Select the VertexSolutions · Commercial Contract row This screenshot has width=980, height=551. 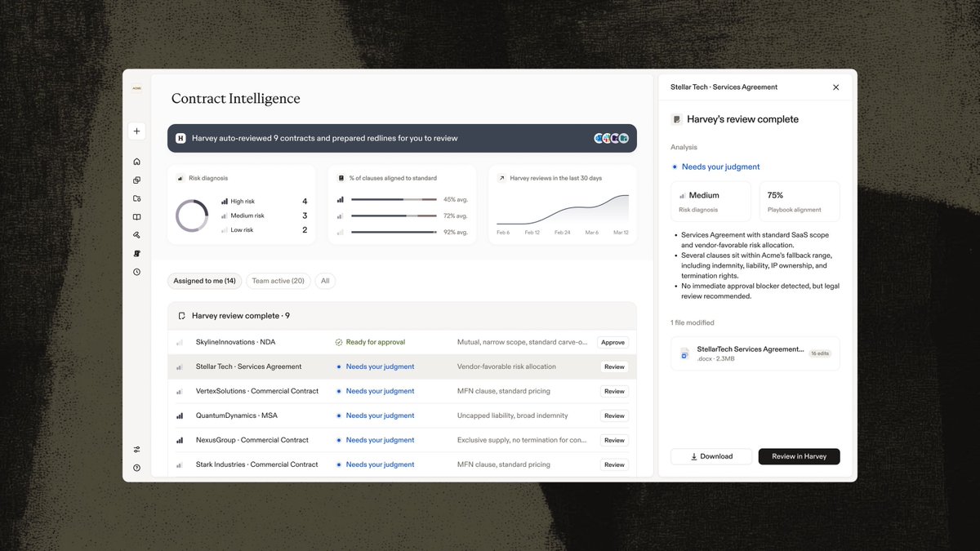402,392
